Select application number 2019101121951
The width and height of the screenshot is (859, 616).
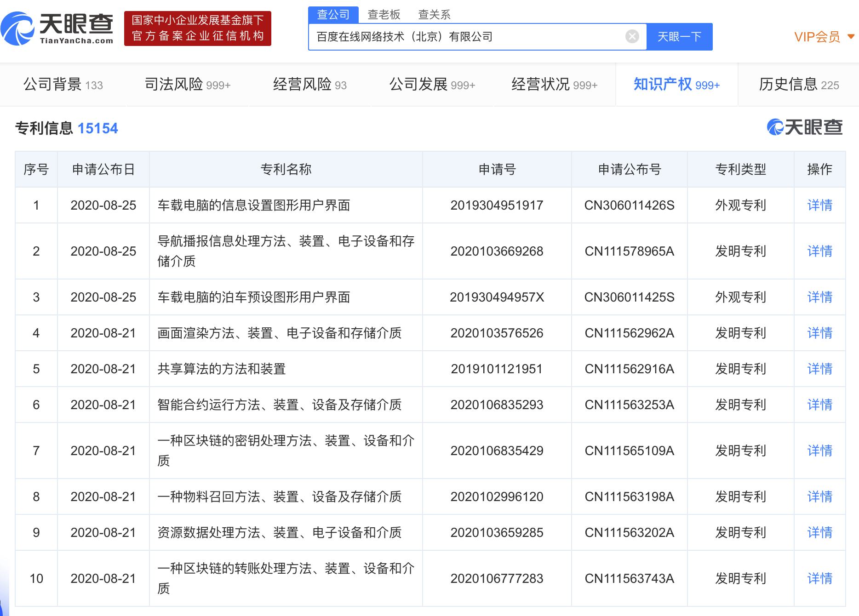[497, 369]
